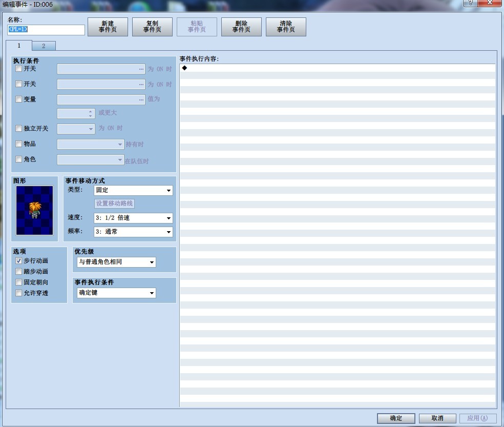The image size is (504, 427).
Task: Expand the 事件执行条件 trigger dropdown
Action: [x=116, y=293]
